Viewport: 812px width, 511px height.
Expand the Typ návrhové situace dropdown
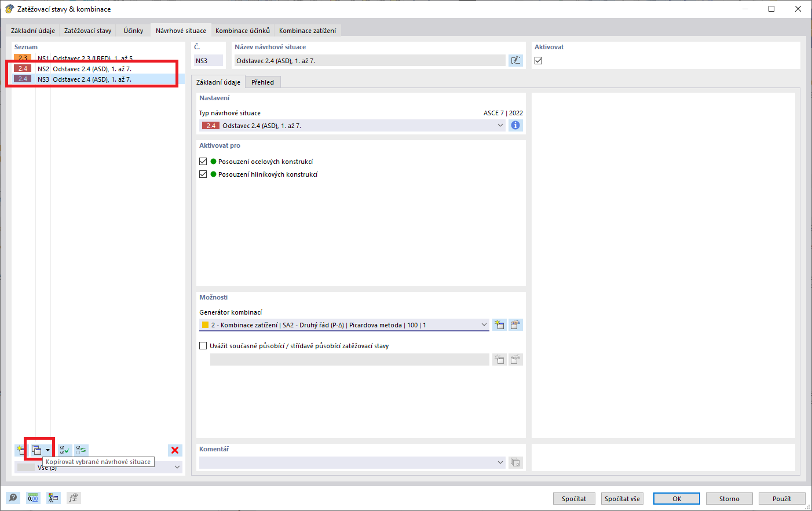click(x=500, y=125)
